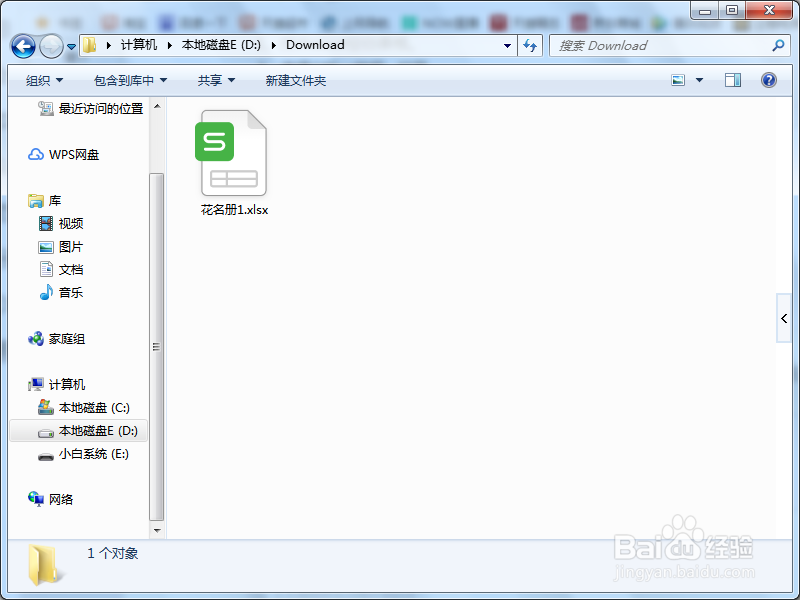Open the address bar history dropdown
The width and height of the screenshot is (800, 600).
pyautogui.click(x=507, y=45)
